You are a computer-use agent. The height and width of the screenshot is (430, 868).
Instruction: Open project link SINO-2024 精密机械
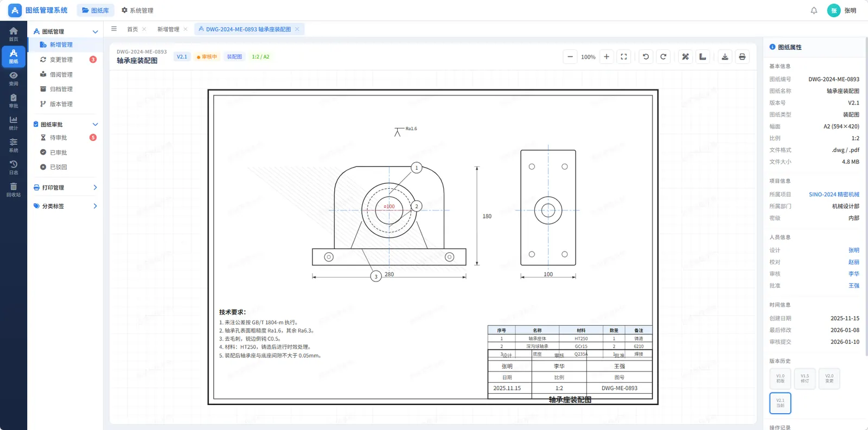coord(834,195)
